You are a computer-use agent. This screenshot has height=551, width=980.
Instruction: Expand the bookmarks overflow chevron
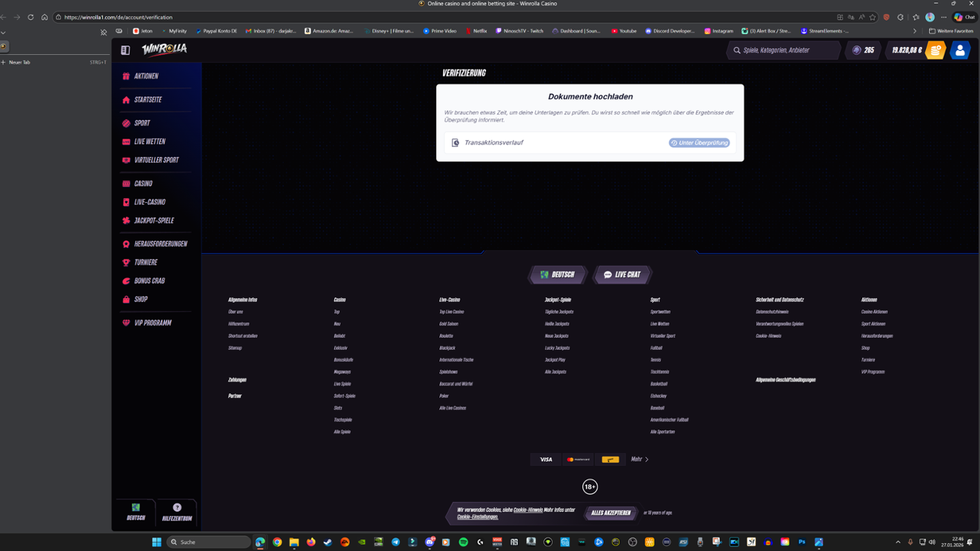(x=914, y=31)
